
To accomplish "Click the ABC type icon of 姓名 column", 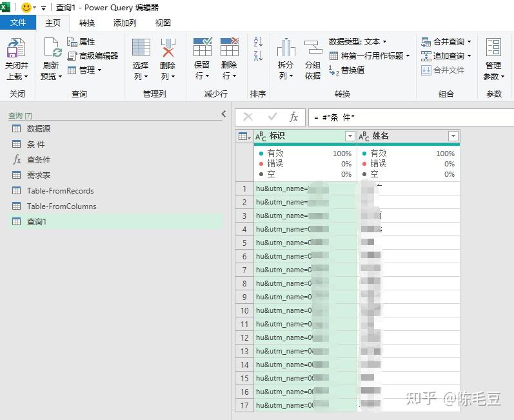I will coord(364,136).
